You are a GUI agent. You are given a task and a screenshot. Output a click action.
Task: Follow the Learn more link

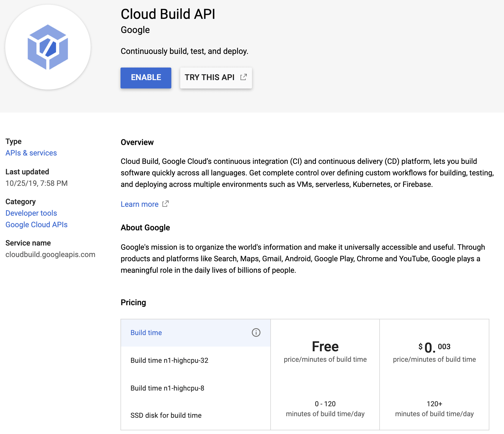coord(140,204)
